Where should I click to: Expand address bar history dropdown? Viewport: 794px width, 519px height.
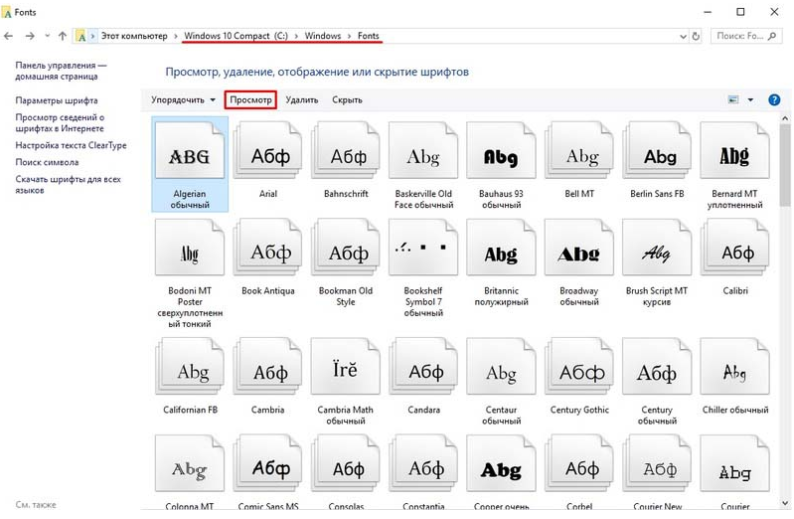(x=683, y=36)
